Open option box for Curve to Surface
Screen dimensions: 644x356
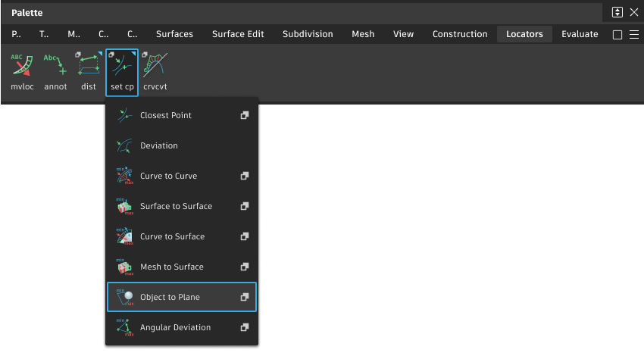(x=245, y=236)
